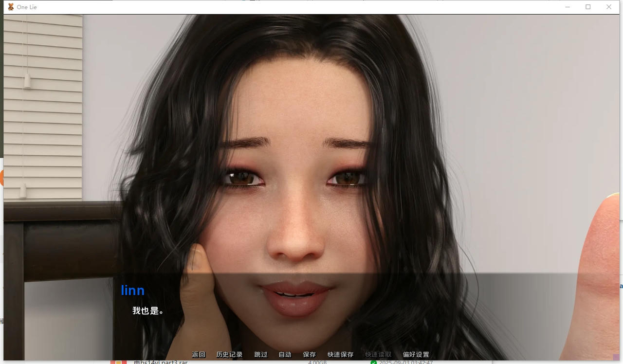Click the orange tab peeking on the left screen edge

coord(2,178)
